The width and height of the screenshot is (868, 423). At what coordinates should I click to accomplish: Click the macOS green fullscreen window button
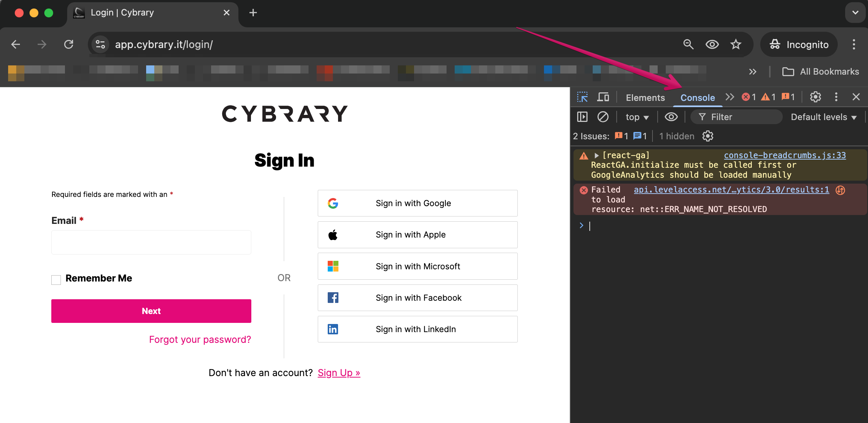[x=49, y=13]
